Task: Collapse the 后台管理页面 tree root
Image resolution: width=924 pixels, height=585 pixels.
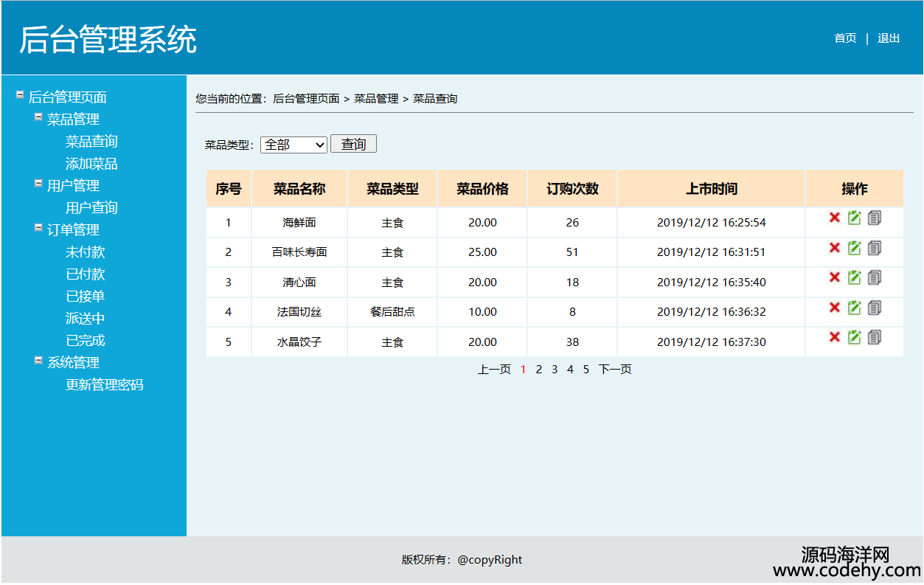Action: pyautogui.click(x=20, y=94)
